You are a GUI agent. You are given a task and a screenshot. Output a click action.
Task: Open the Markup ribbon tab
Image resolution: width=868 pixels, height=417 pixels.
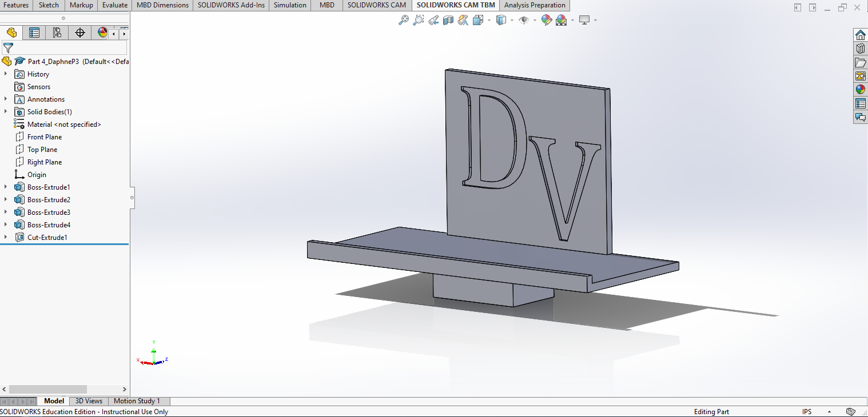pos(81,5)
